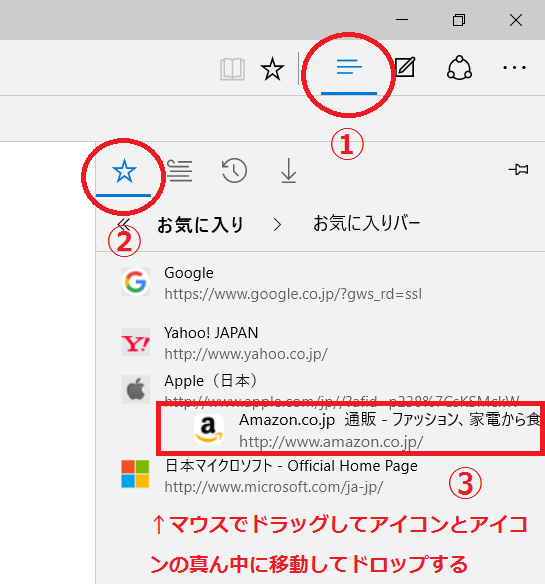Open the Yahoo! JAPAN favorite
This screenshot has width=545, height=584.
point(320,343)
